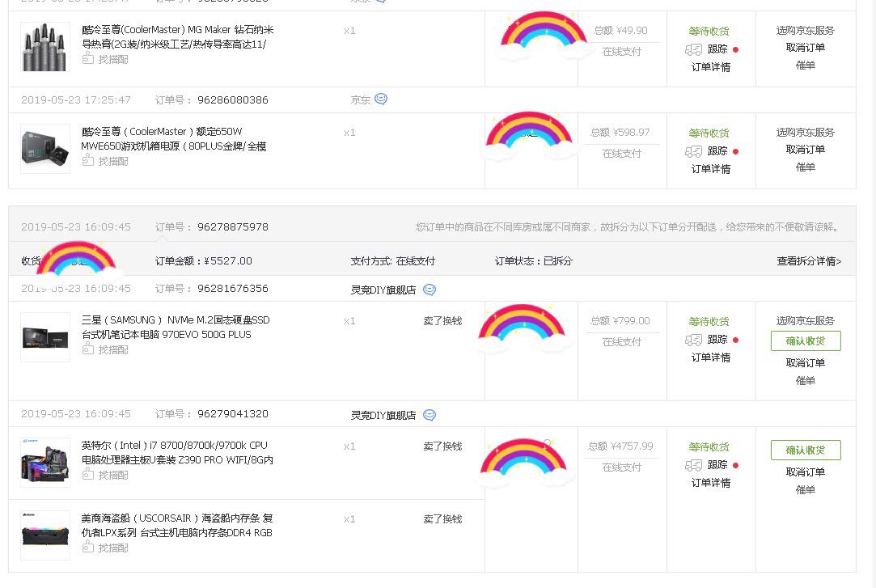
Task: Click 催单 for the Samsung SSD order
Action: point(806,380)
